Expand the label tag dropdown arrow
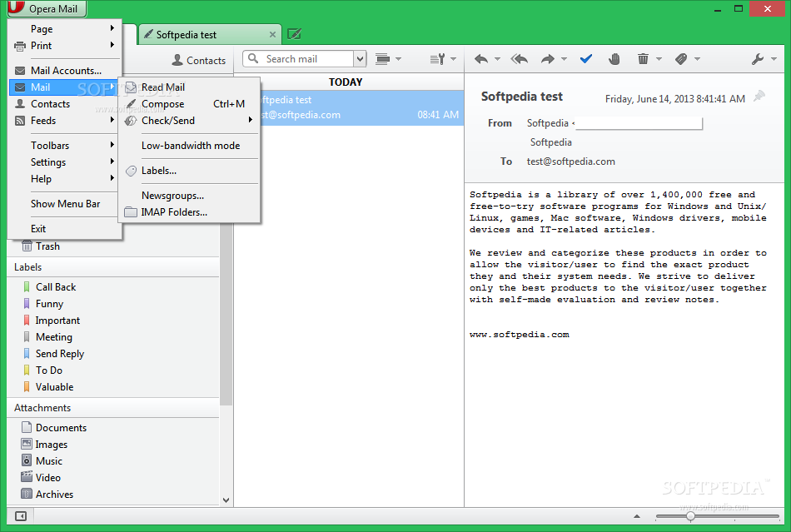Screen dimensions: 791x532 coord(697,59)
